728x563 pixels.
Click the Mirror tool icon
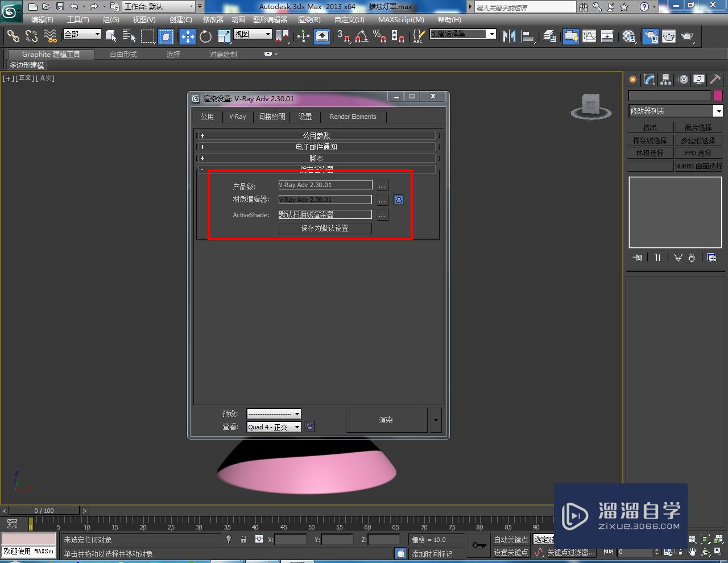pyautogui.click(x=510, y=36)
